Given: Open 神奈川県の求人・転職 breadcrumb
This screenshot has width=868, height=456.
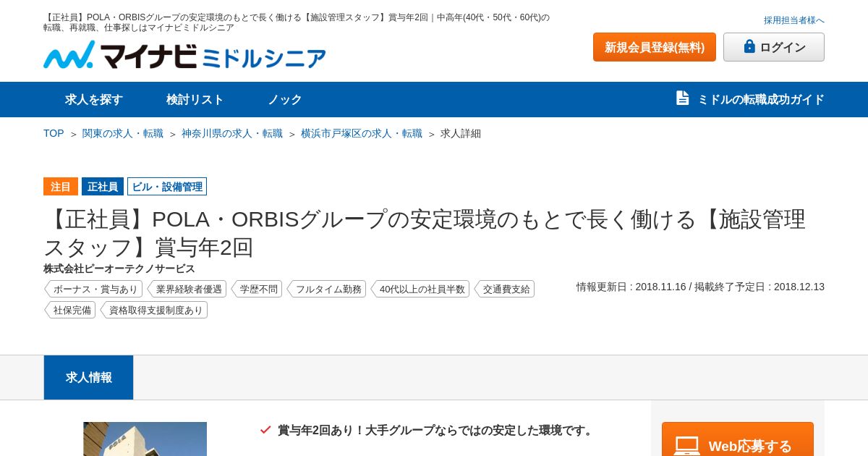Looking at the screenshot, I should pyautogui.click(x=232, y=133).
